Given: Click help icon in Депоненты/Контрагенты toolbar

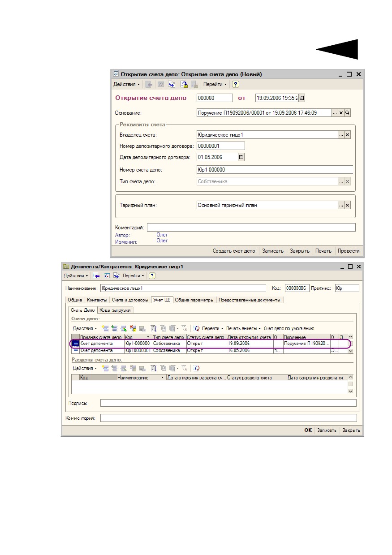Looking at the screenshot, I should click(x=152, y=276).
